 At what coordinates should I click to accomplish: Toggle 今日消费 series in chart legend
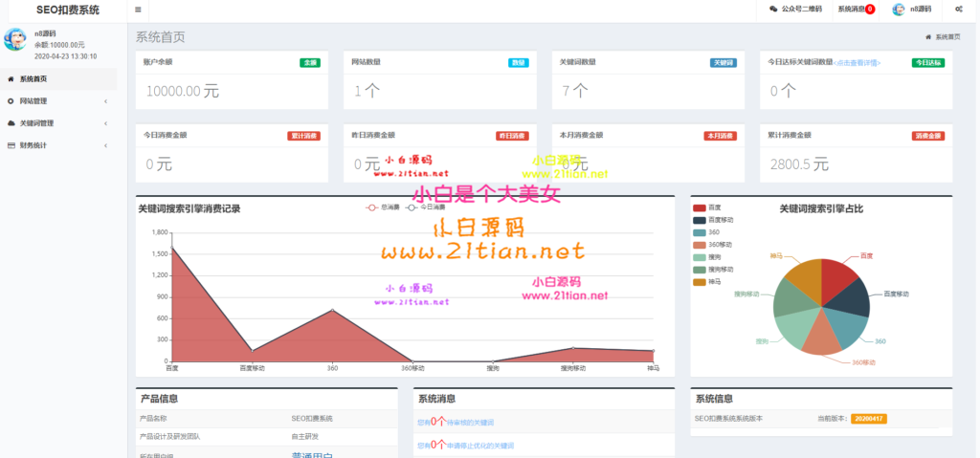423,207
